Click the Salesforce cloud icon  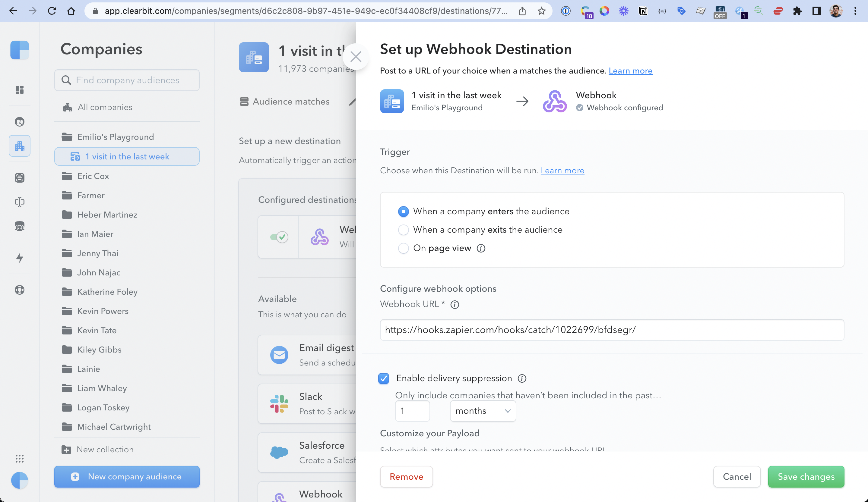click(279, 453)
